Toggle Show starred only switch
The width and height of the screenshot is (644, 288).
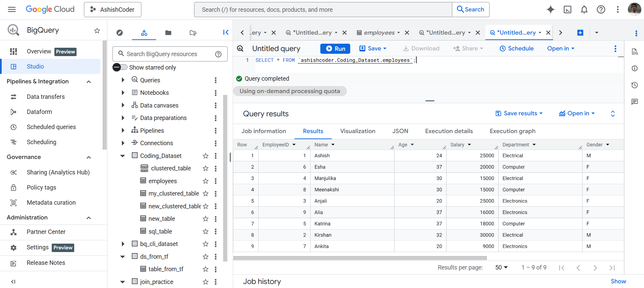coord(120,67)
